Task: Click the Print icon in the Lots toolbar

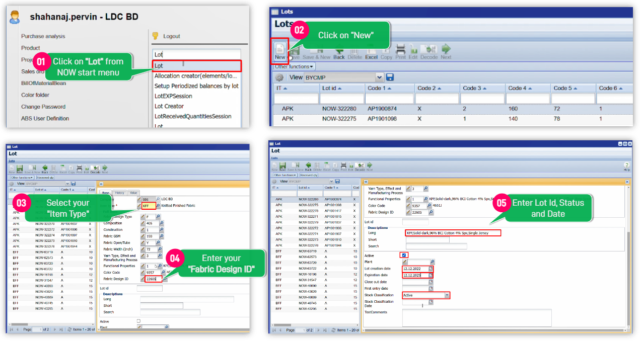Action: click(400, 51)
